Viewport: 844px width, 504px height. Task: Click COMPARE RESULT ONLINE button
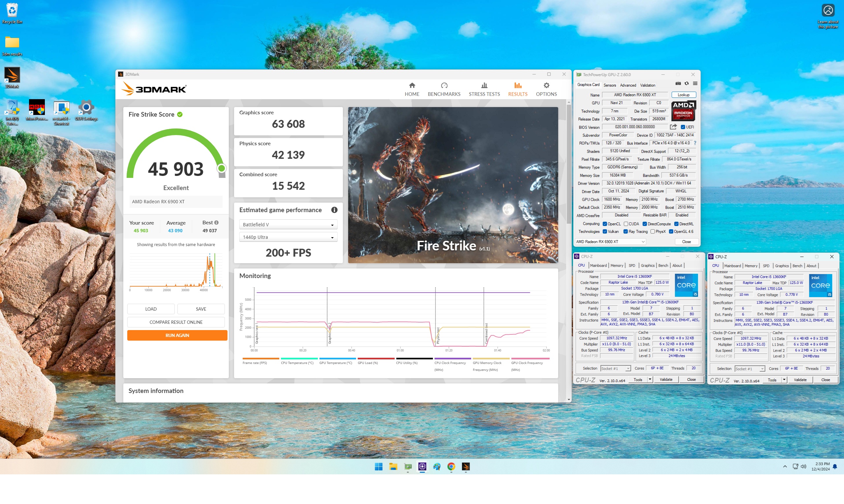tap(176, 322)
